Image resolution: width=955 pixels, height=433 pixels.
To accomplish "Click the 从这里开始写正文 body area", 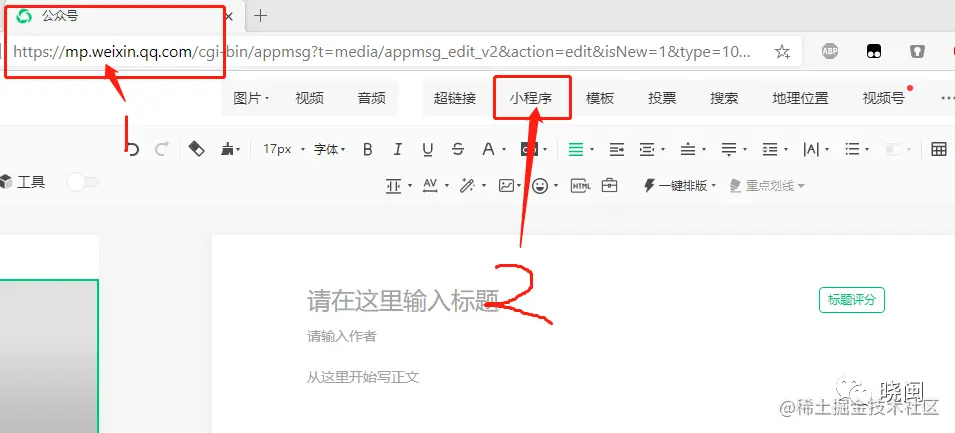I will click(x=363, y=378).
